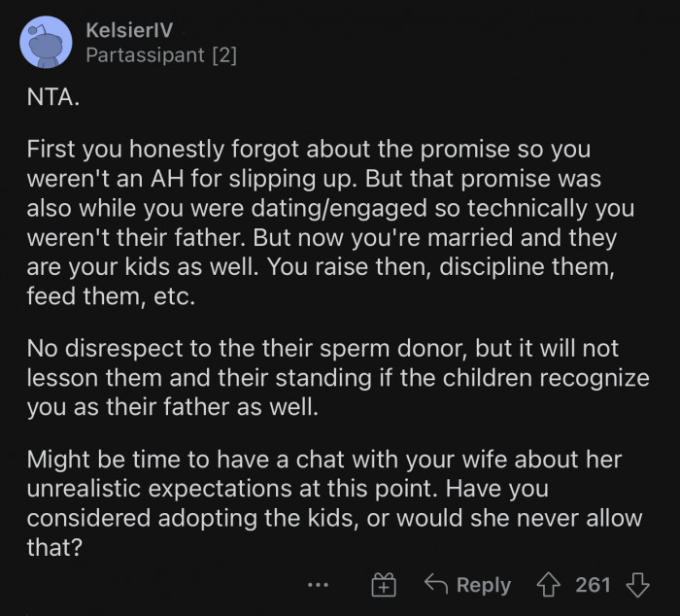Click the curved reply arrow icon
The width and height of the screenshot is (680, 616).
coord(436,585)
